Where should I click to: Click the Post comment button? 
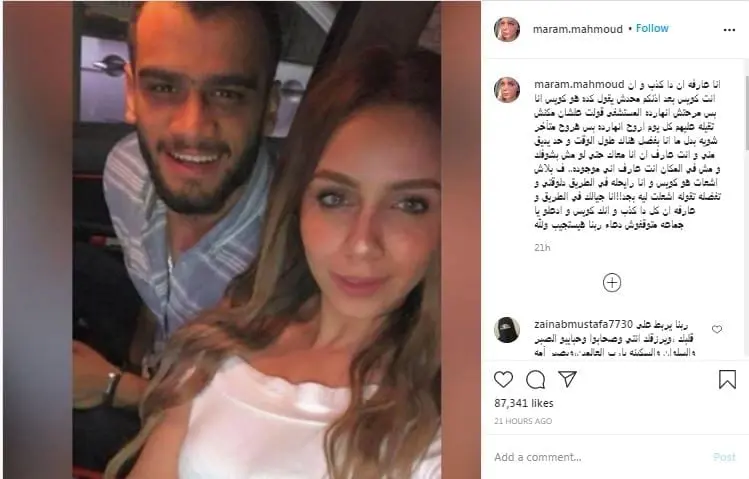click(724, 457)
